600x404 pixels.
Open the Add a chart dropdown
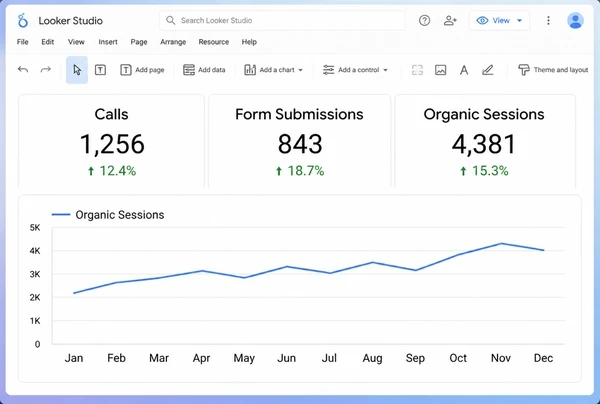273,70
